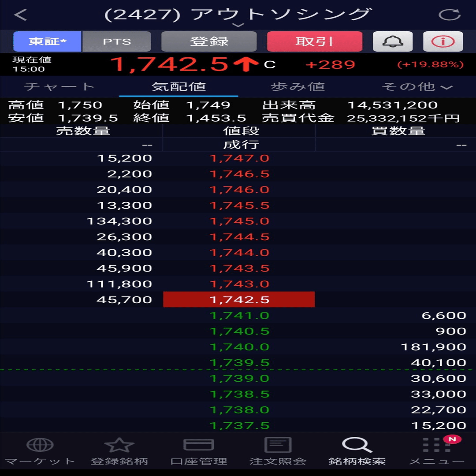The height and width of the screenshot is (476, 476).
Task: Switch to 歩み値 tab
Action: tap(298, 87)
